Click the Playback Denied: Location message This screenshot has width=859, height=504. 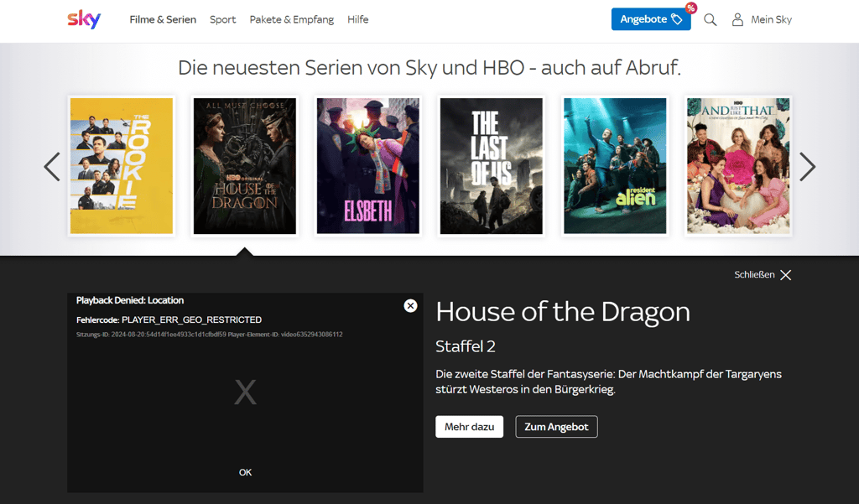tap(130, 300)
